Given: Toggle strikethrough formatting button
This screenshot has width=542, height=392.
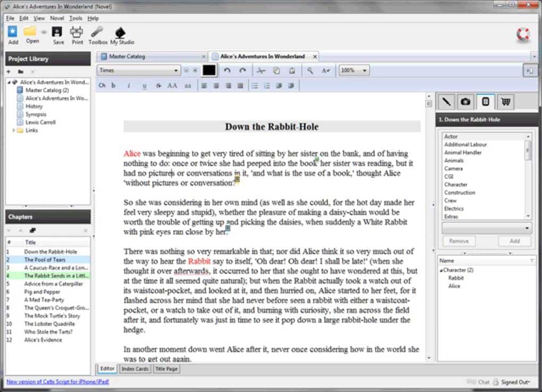Looking at the screenshot, I should 159,86.
